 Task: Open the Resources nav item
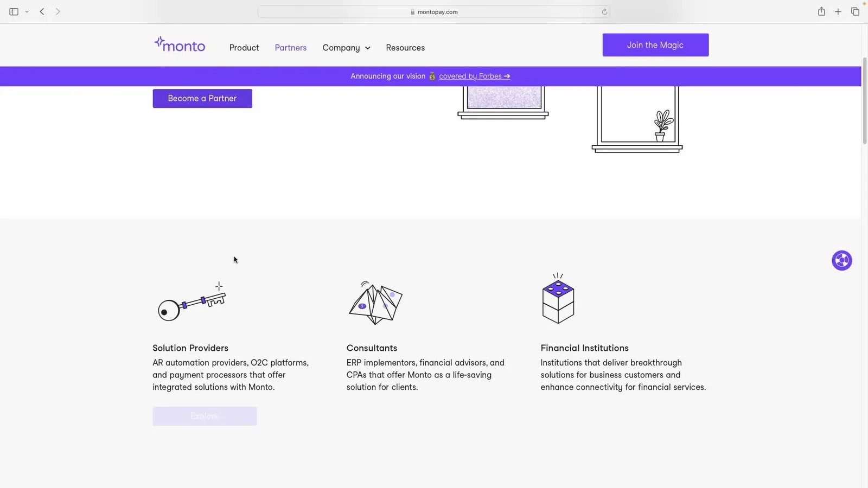coord(405,48)
